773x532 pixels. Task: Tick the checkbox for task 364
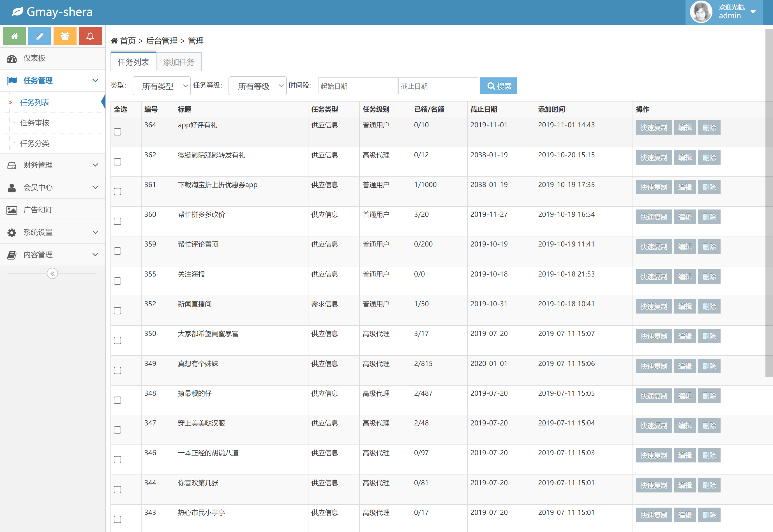click(117, 132)
